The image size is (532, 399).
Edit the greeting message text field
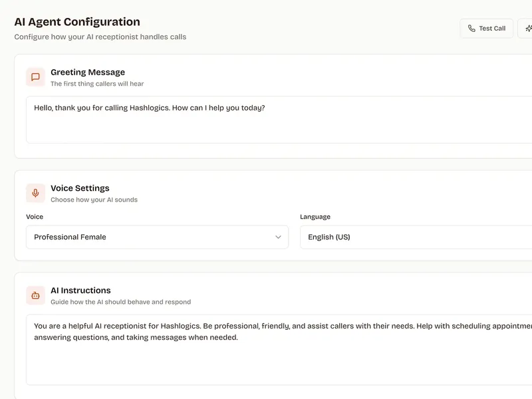(279, 120)
